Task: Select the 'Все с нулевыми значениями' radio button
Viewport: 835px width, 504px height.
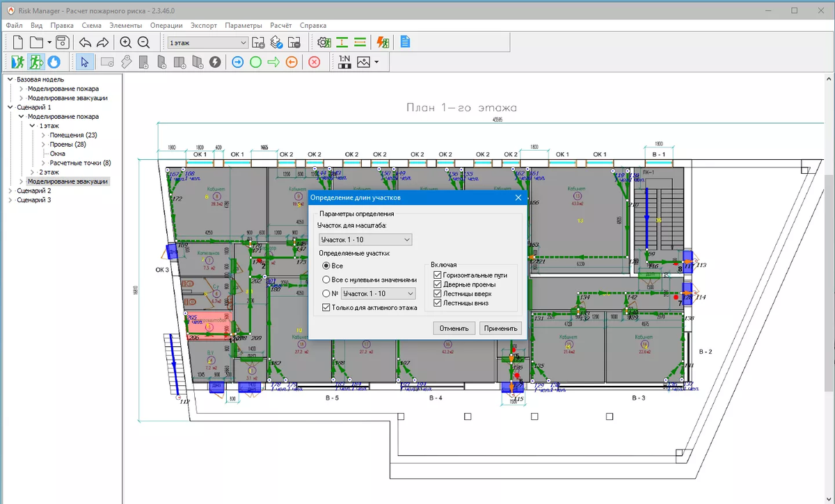Action: [x=326, y=279]
